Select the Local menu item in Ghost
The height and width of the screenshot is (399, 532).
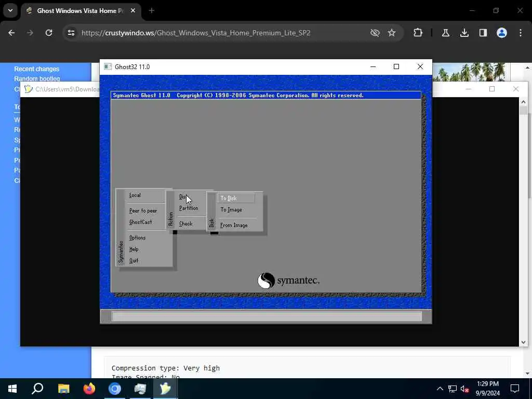pyautogui.click(x=135, y=195)
